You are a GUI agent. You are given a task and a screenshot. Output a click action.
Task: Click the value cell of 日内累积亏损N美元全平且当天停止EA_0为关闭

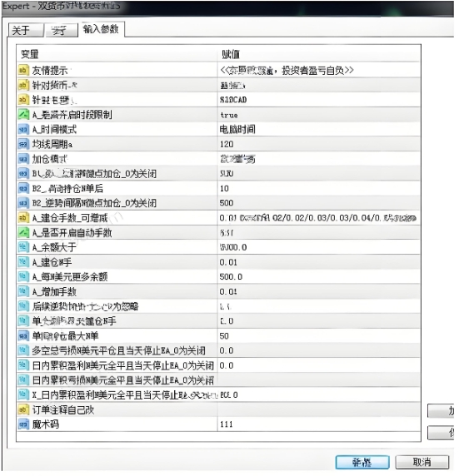click(x=320, y=380)
